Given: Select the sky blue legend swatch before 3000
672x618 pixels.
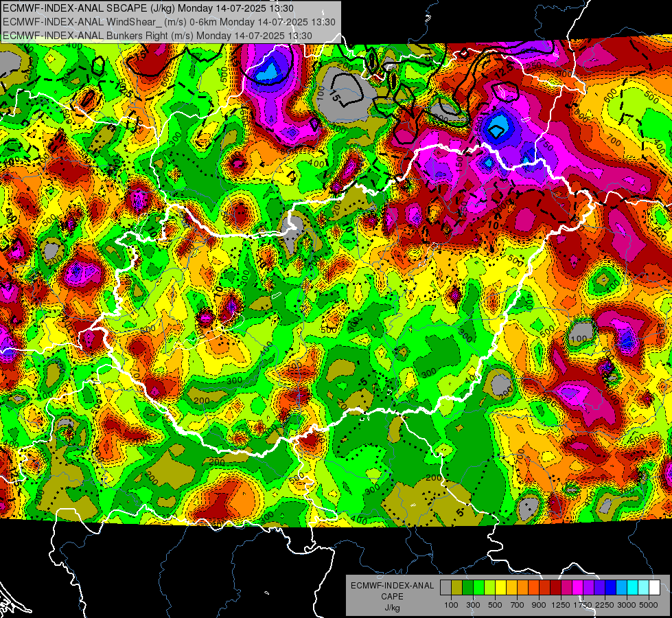Looking at the screenshot, I should click(x=622, y=588).
